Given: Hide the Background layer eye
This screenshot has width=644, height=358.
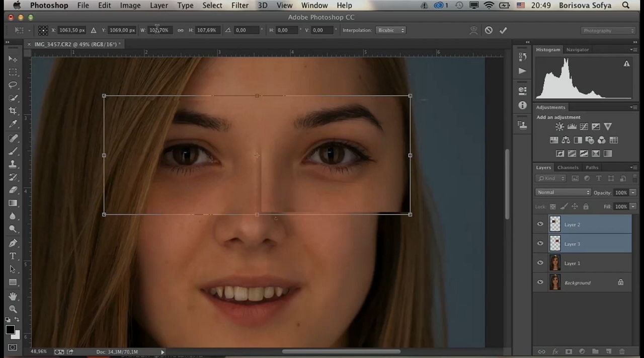Looking at the screenshot, I should pos(540,282).
